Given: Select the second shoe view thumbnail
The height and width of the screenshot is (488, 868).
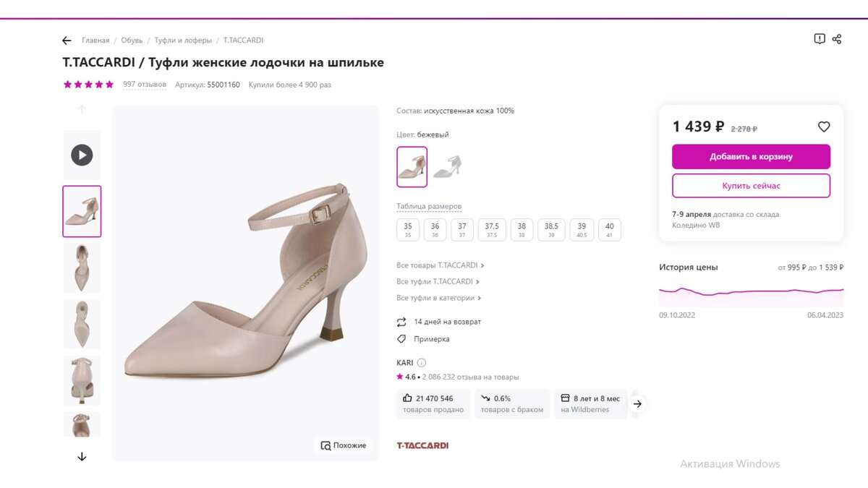Looking at the screenshot, I should coord(82,267).
